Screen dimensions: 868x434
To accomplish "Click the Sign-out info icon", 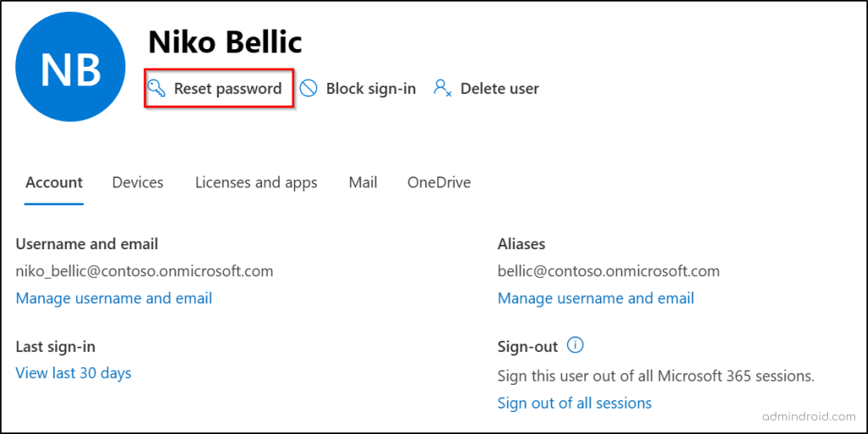I will coord(576,346).
